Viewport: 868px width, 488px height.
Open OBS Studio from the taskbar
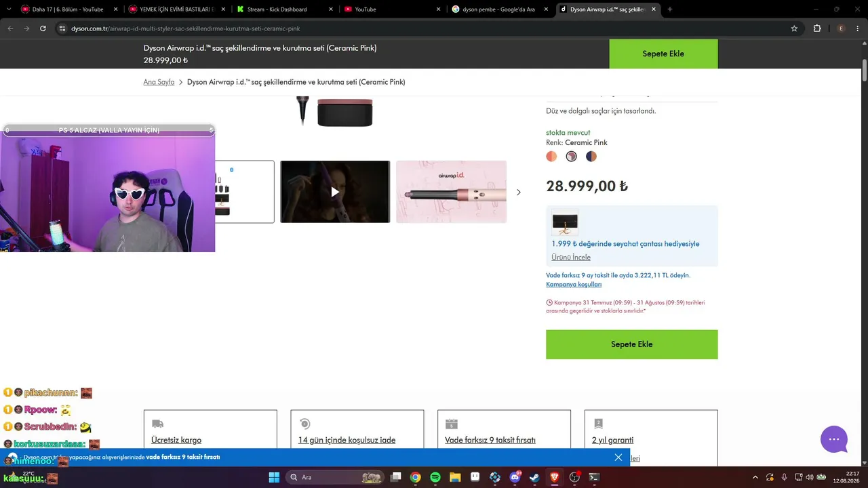[574, 477]
